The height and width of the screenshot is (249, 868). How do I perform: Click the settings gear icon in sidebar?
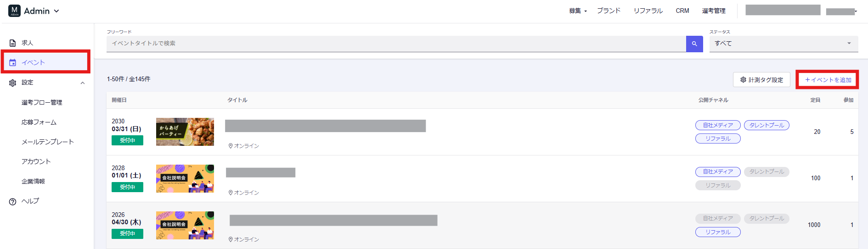(13, 83)
